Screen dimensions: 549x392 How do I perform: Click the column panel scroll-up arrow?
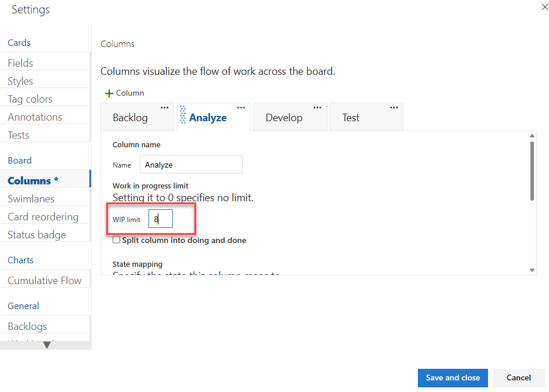pyautogui.click(x=532, y=136)
